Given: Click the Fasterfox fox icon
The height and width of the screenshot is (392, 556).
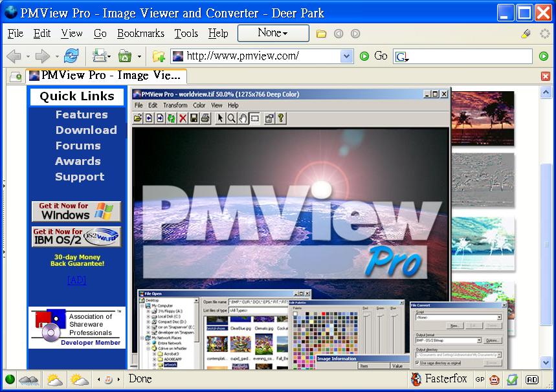Looking at the screenshot, I should (416, 379).
